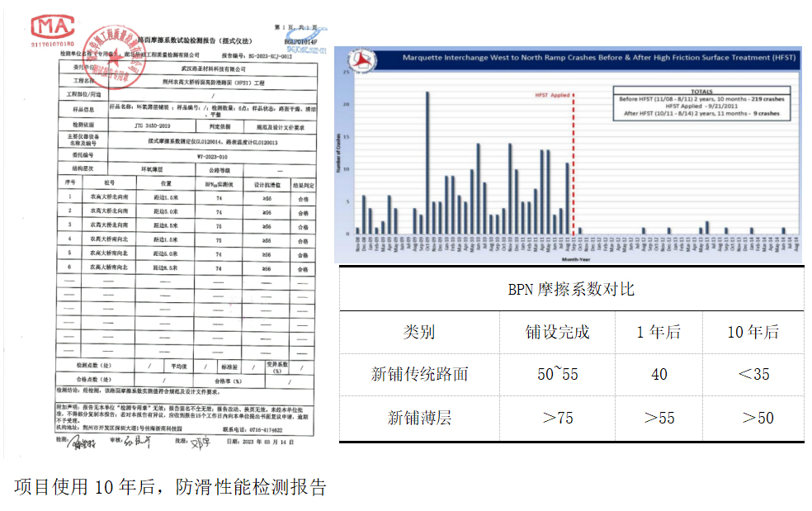Image resolution: width=812 pixels, height=511 pixels.
Task: Click the commission number WT-2023-010
Action: point(212,157)
